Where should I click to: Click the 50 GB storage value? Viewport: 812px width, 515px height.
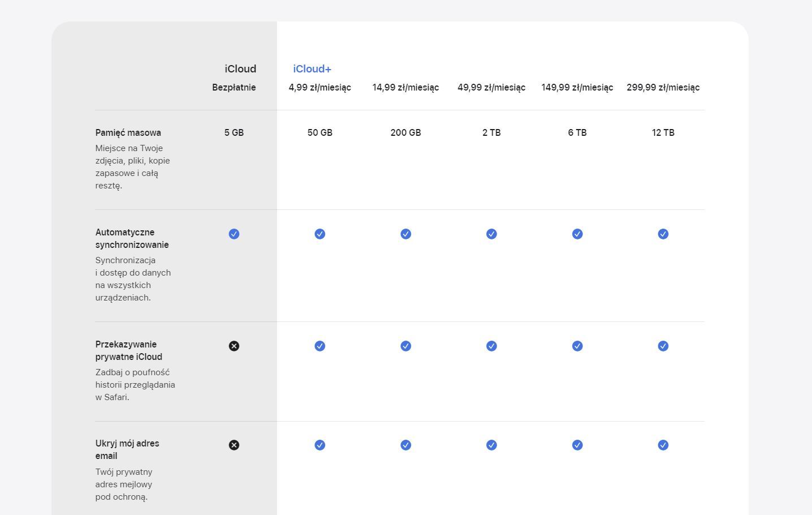(x=320, y=132)
